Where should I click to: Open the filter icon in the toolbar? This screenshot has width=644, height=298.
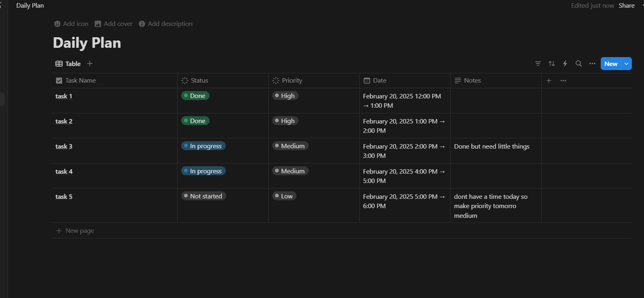click(538, 64)
